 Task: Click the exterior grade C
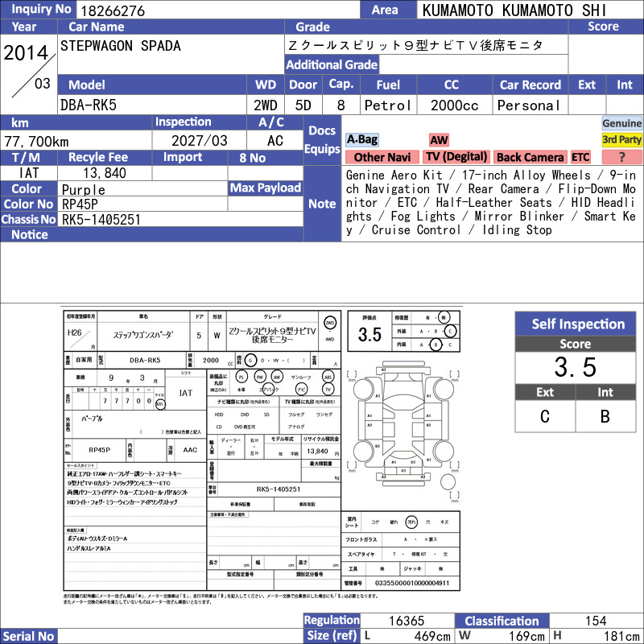[x=545, y=416]
